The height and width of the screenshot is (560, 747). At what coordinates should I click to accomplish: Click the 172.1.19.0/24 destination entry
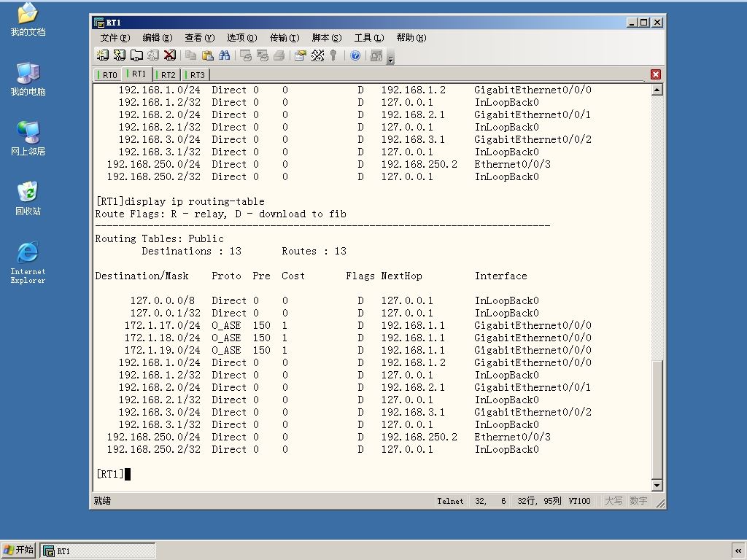click(163, 350)
